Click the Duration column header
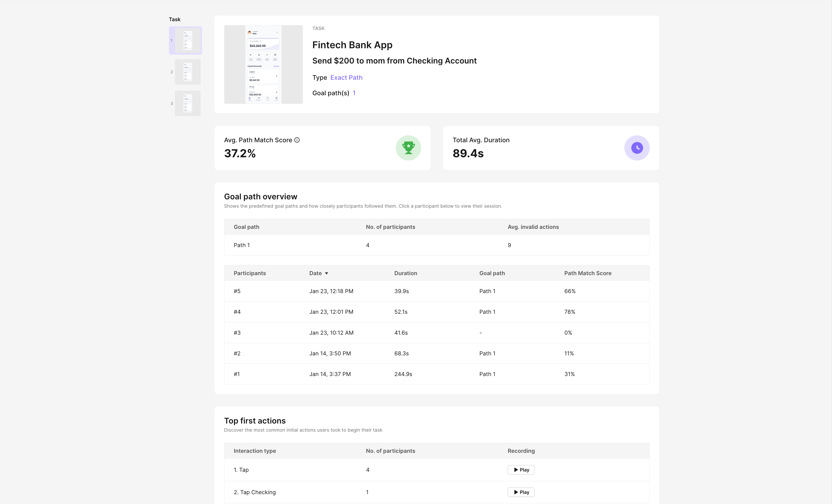The width and height of the screenshot is (832, 504). 406,273
